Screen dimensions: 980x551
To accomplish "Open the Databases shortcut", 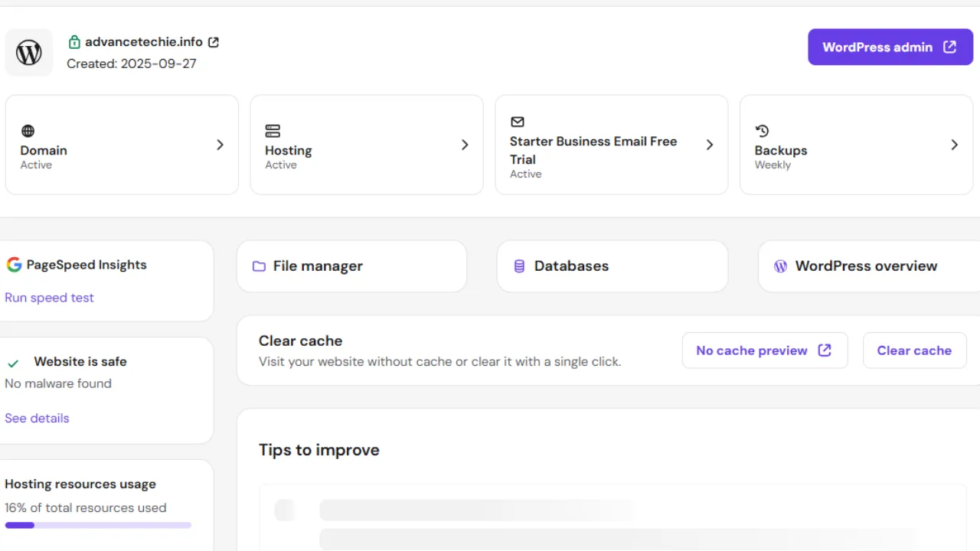I will click(612, 266).
